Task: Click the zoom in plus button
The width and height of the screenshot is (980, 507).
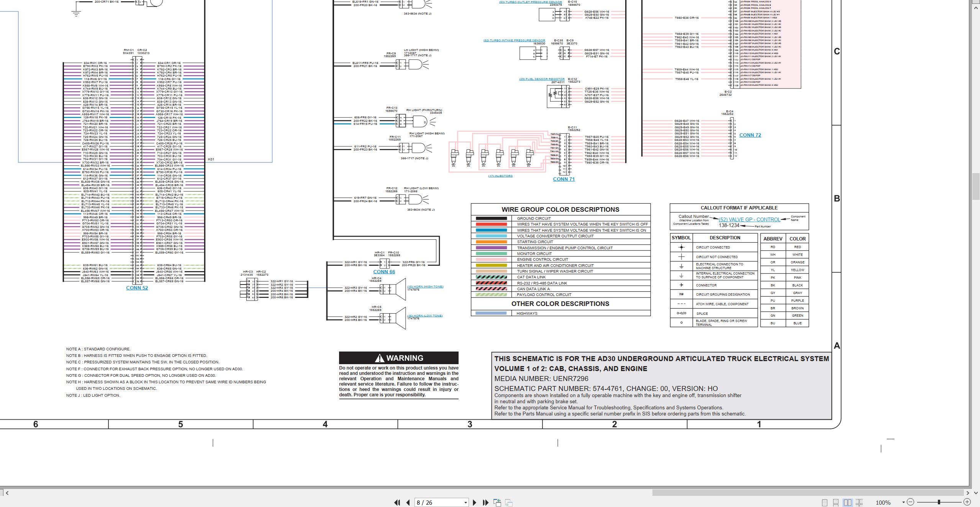Action: click(x=967, y=502)
